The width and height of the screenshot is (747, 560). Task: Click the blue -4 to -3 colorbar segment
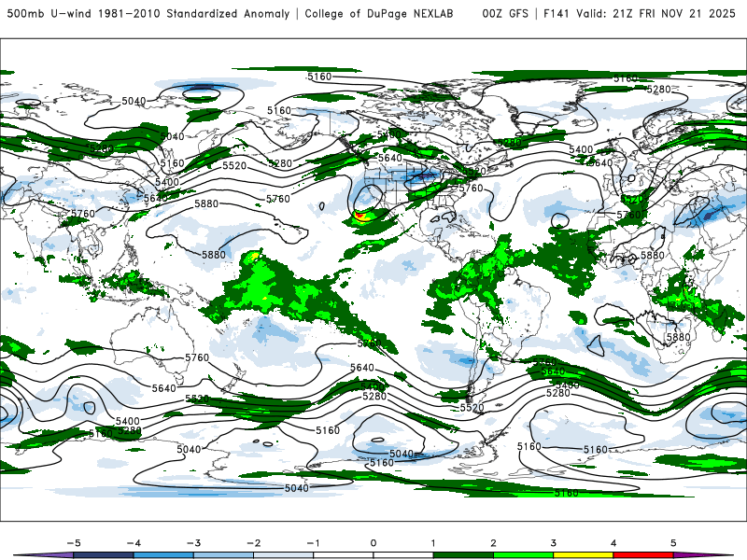pyautogui.click(x=163, y=555)
